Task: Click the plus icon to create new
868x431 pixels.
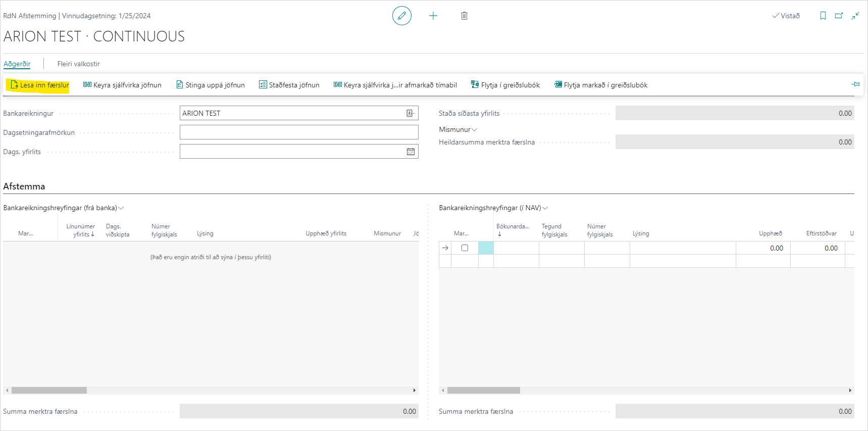Action: point(433,16)
